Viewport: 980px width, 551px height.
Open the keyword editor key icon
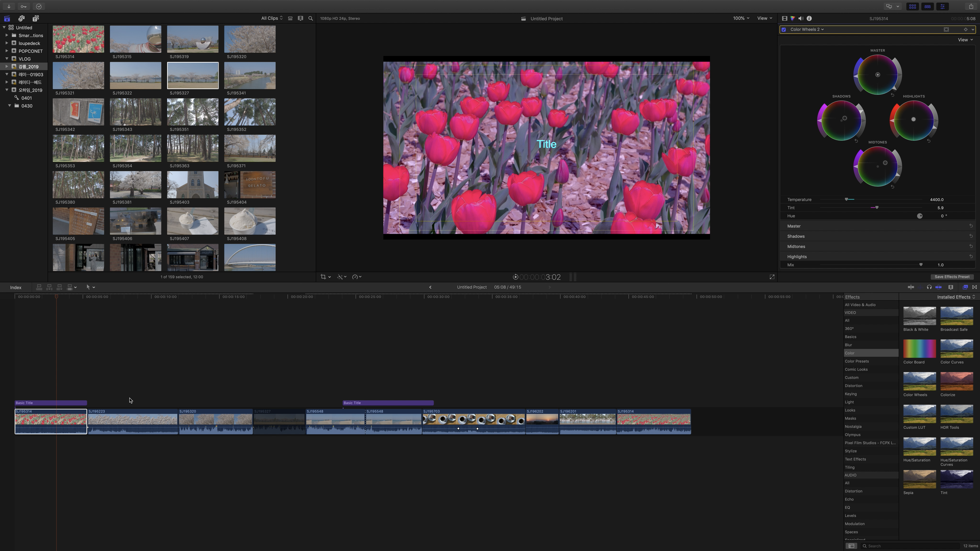coord(24,6)
